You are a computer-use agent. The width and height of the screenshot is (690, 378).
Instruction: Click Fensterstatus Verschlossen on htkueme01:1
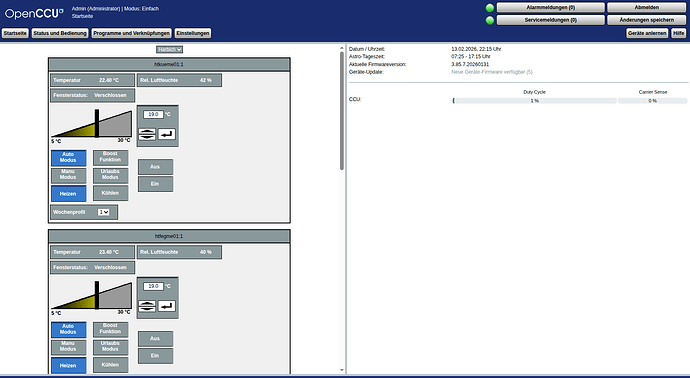point(92,95)
